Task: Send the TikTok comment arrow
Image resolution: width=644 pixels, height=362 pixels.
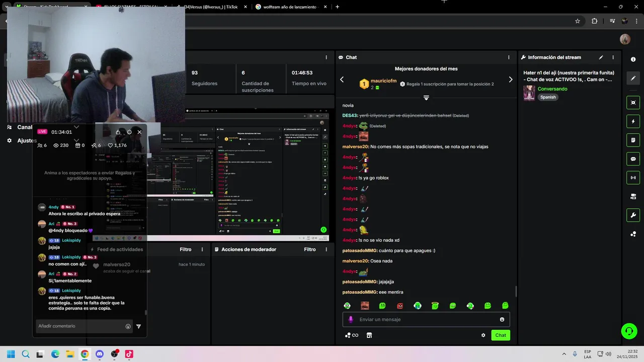Action: [x=138, y=326]
